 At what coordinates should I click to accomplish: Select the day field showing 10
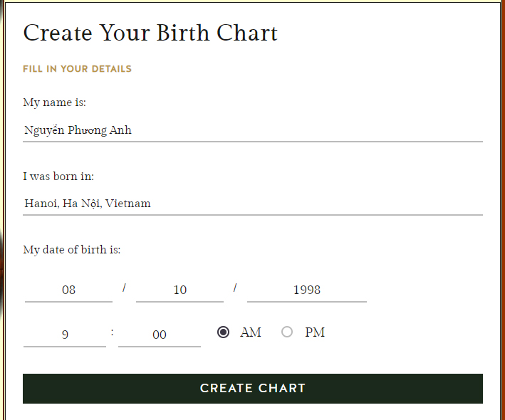(x=179, y=290)
